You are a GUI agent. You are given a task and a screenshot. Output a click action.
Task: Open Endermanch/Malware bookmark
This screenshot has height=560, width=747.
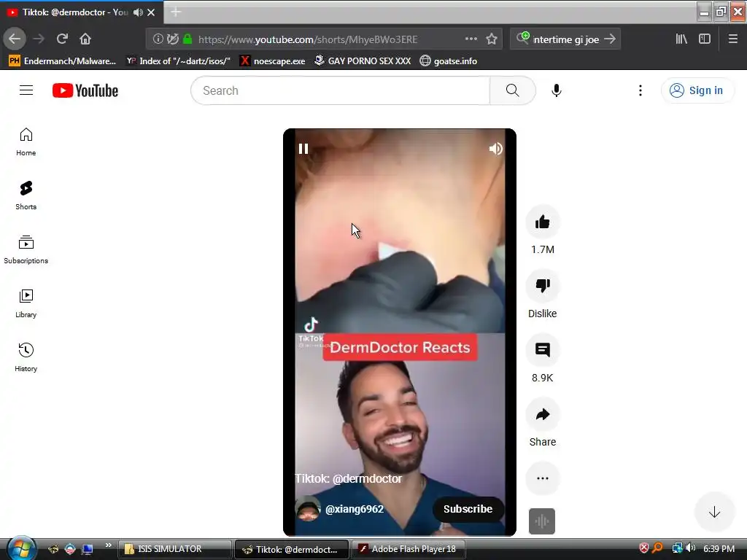[63, 61]
